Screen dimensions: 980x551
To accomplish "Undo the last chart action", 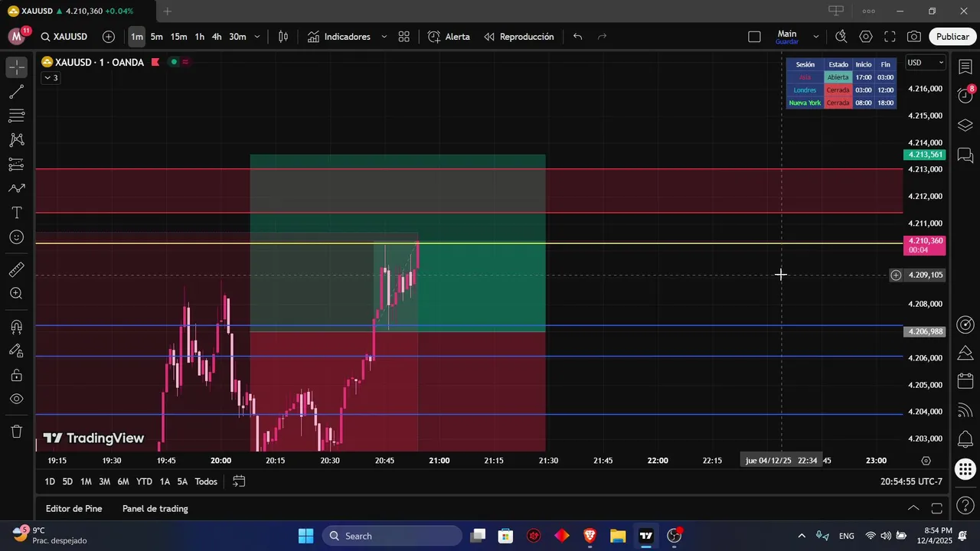I will (x=578, y=37).
